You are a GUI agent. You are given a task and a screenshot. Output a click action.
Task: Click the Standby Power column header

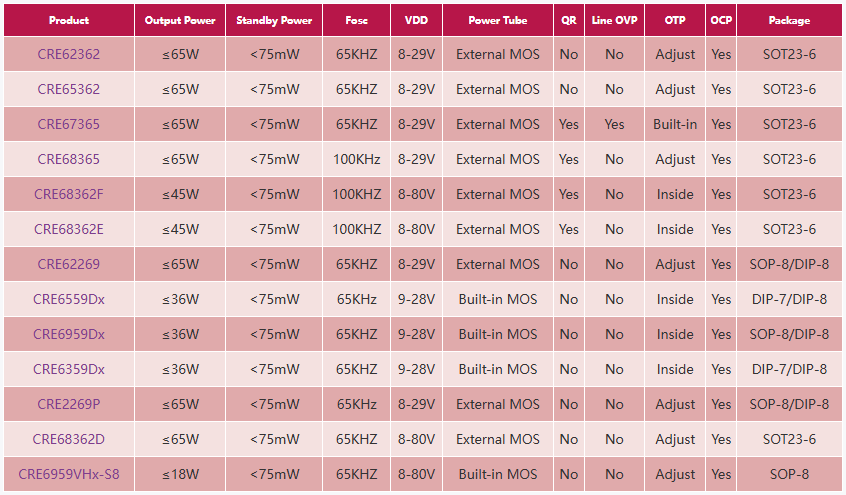point(275,20)
